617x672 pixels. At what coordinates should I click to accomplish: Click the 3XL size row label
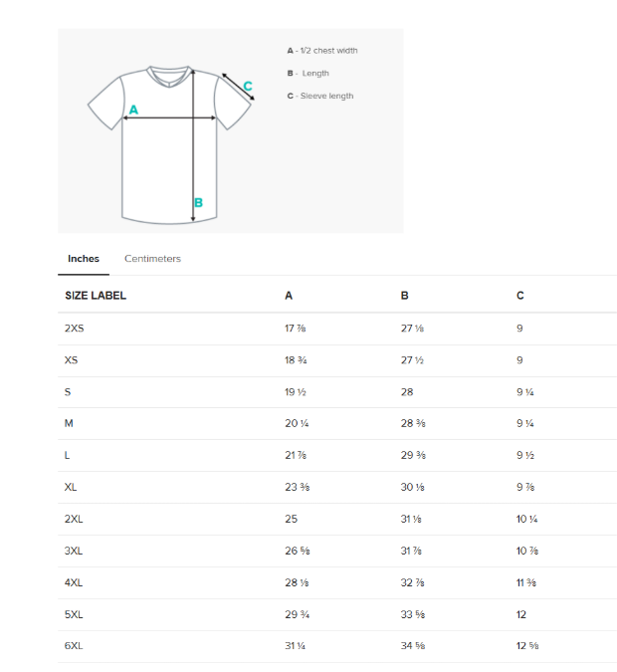[x=74, y=551]
